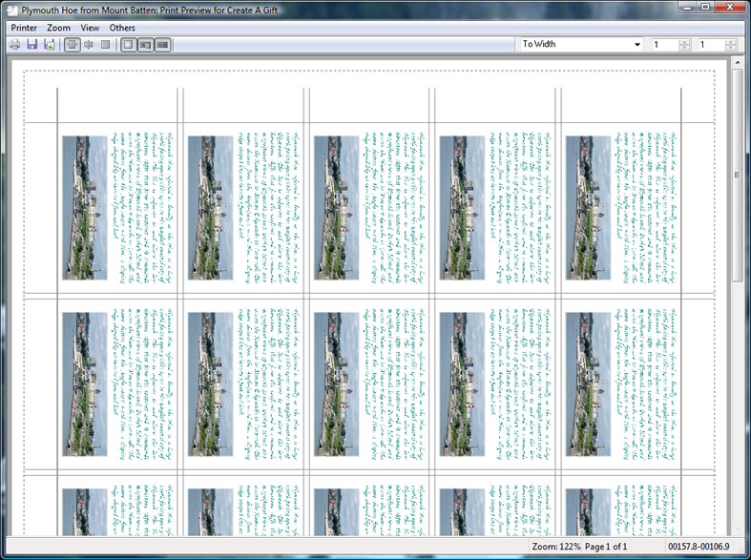Toggle the single page view button
The width and height of the screenshot is (751, 560).
[x=128, y=45]
